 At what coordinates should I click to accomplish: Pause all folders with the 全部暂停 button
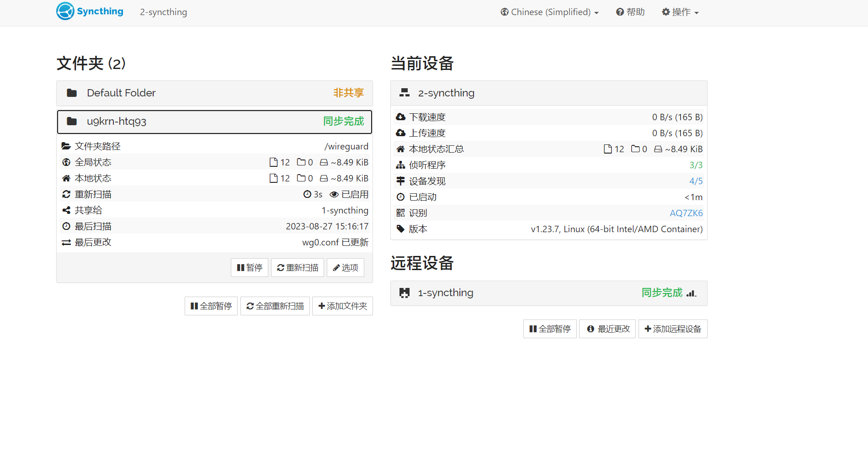click(211, 306)
